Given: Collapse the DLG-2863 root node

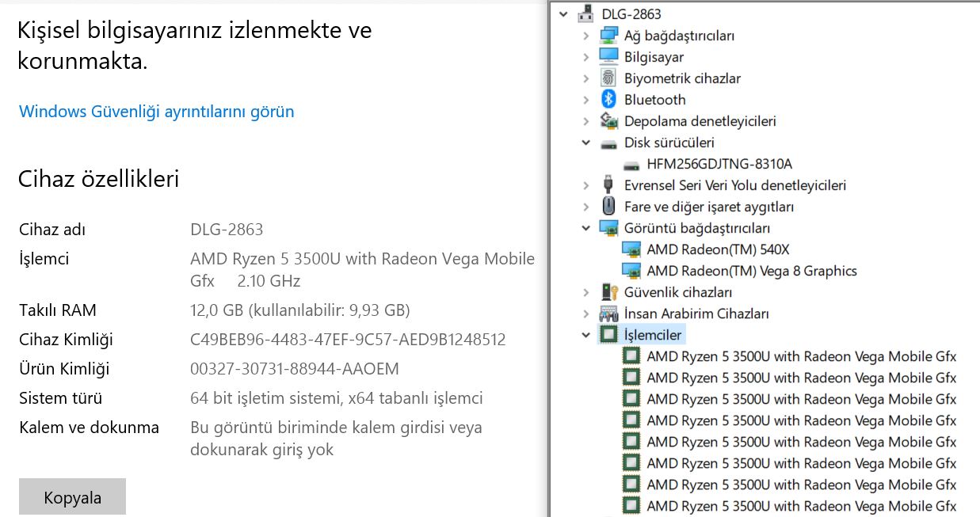Looking at the screenshot, I should 563,13.
